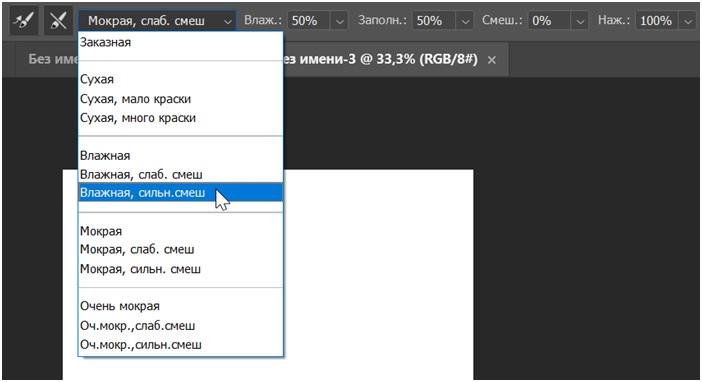Select the Заказная preset

click(180, 43)
